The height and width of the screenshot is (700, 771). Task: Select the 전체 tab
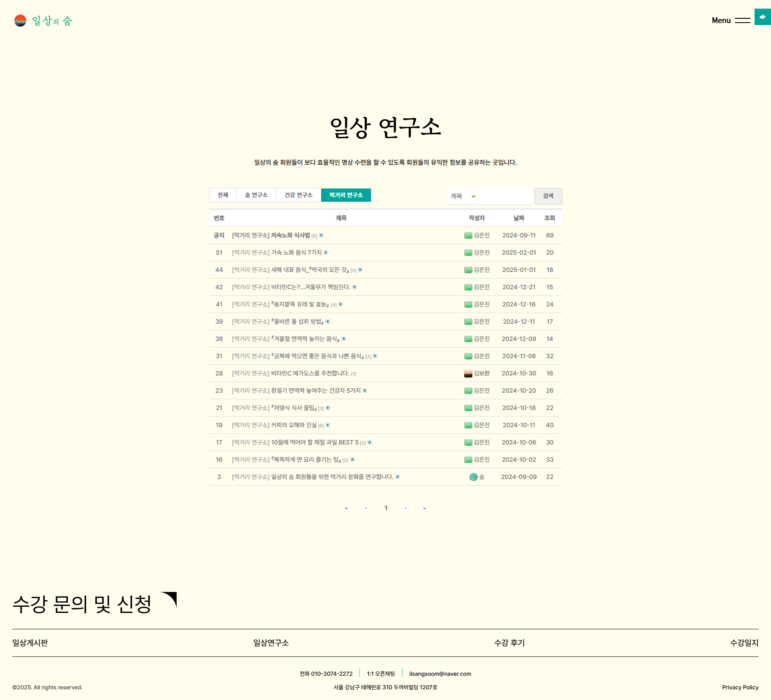223,195
